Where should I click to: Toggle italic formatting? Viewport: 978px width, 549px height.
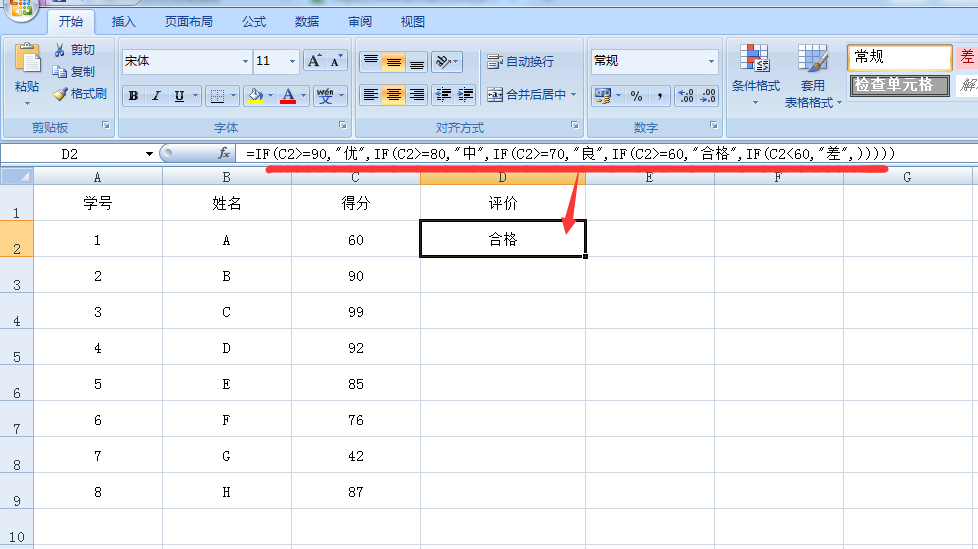156,96
